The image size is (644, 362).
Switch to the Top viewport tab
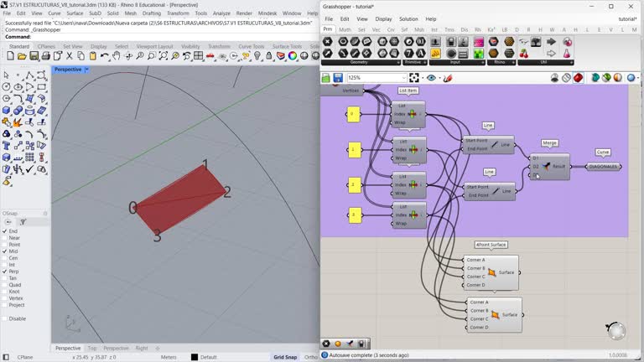click(x=92, y=348)
